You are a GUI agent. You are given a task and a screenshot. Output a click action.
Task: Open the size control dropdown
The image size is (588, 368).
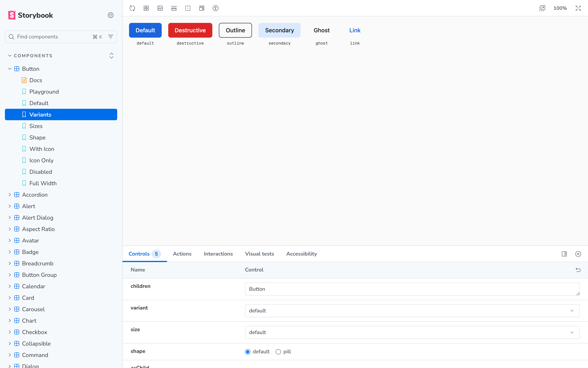click(412, 332)
